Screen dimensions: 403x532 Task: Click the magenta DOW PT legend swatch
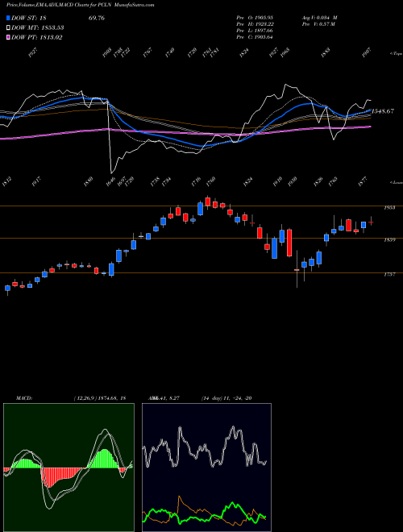pyautogui.click(x=9, y=37)
